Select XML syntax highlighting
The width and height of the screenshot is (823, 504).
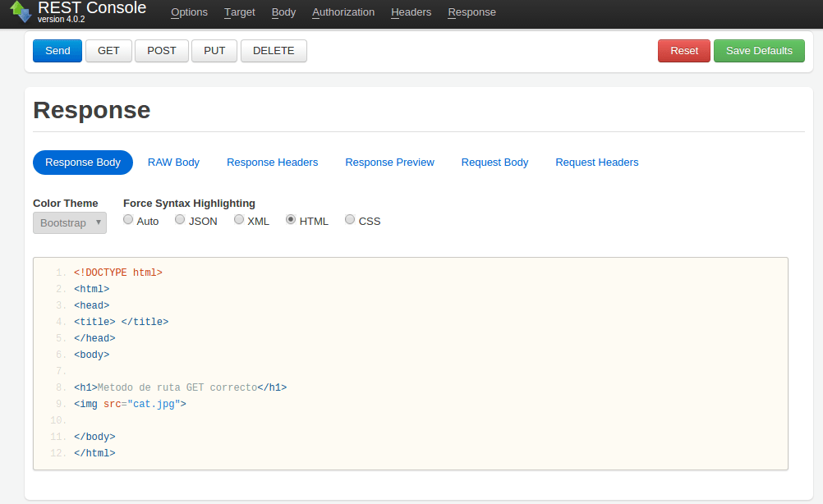(x=238, y=218)
